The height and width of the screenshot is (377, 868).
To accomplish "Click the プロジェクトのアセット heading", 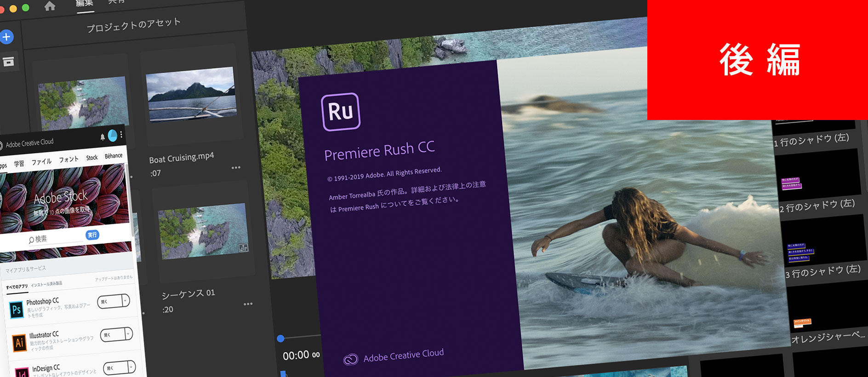I will pyautogui.click(x=134, y=25).
